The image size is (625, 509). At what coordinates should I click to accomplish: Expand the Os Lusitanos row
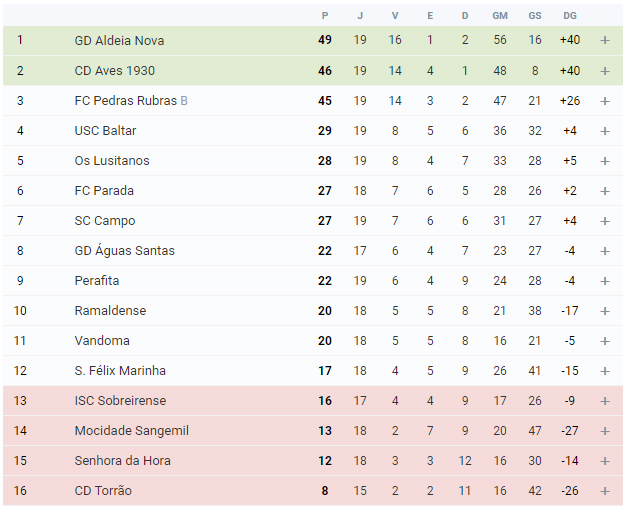(605, 161)
